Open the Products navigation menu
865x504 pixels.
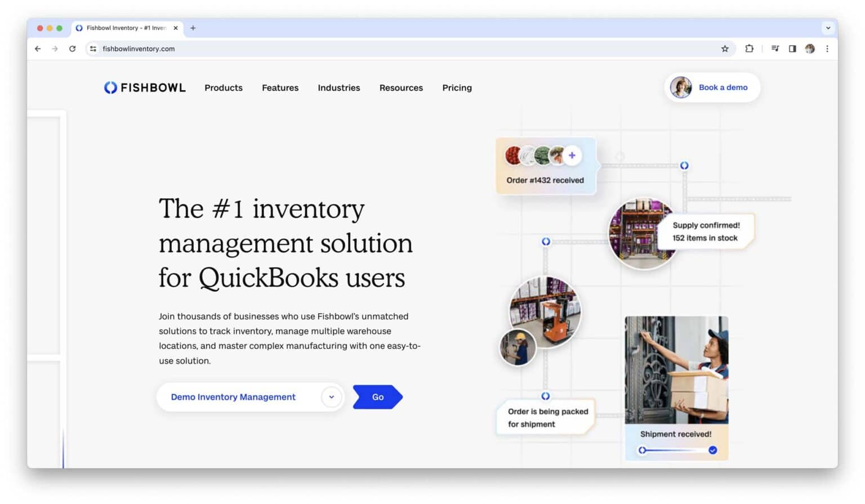[x=223, y=88]
